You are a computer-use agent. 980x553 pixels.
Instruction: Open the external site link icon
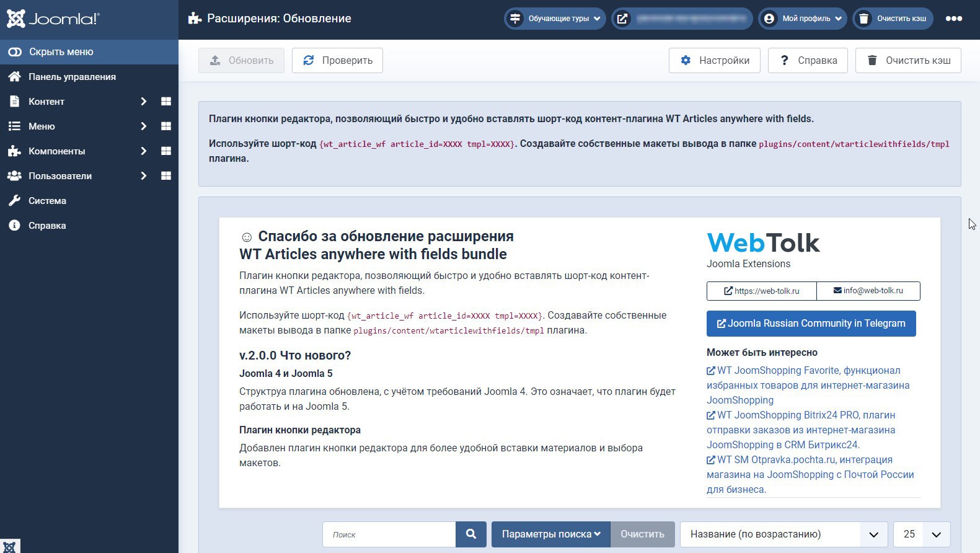click(x=622, y=19)
